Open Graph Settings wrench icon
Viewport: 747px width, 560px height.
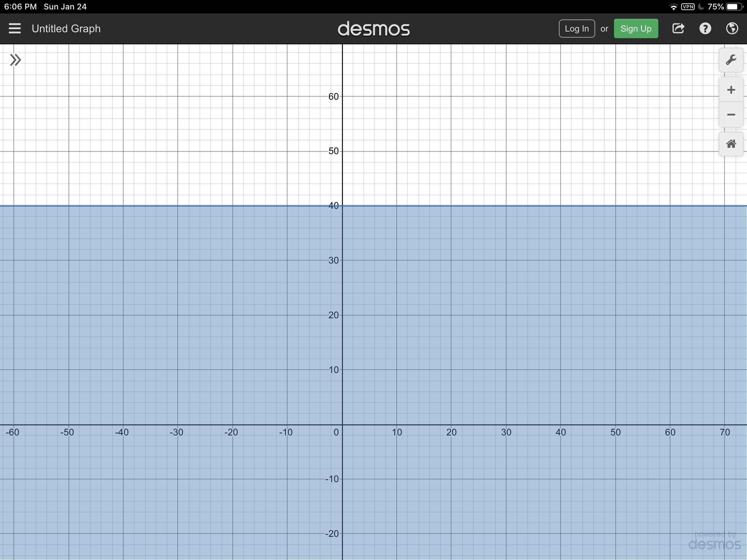731,60
